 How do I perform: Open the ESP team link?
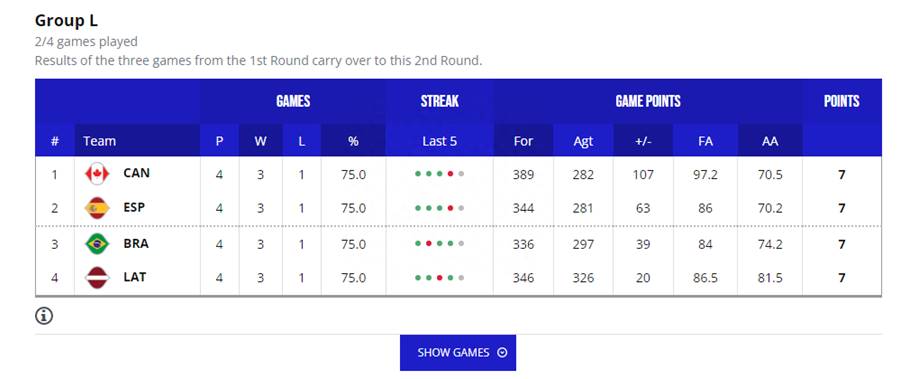(134, 207)
